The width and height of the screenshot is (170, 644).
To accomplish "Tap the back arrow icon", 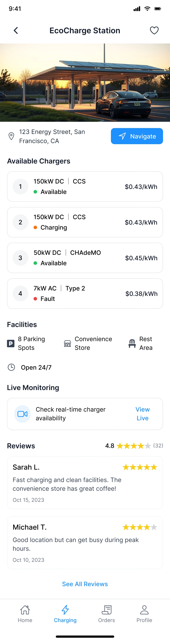I will coord(16,30).
